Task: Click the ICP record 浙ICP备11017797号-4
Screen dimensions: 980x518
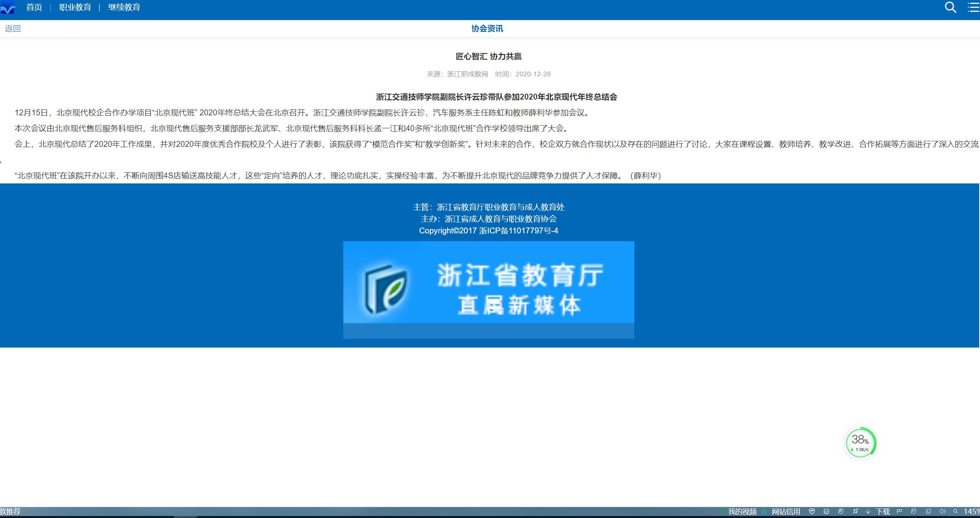Action: (x=519, y=231)
